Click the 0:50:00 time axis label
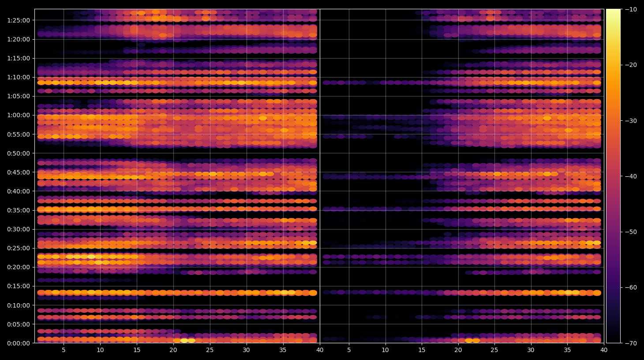 19,153
